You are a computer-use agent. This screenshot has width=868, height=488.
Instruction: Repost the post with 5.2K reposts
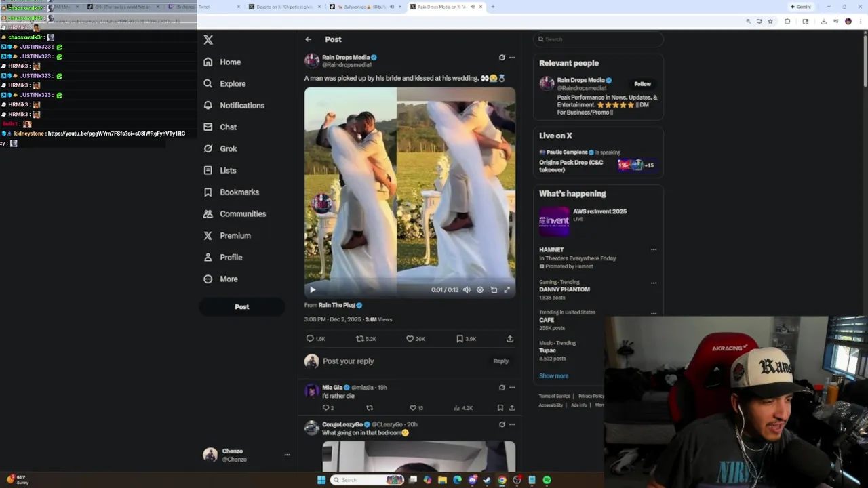[x=366, y=338]
